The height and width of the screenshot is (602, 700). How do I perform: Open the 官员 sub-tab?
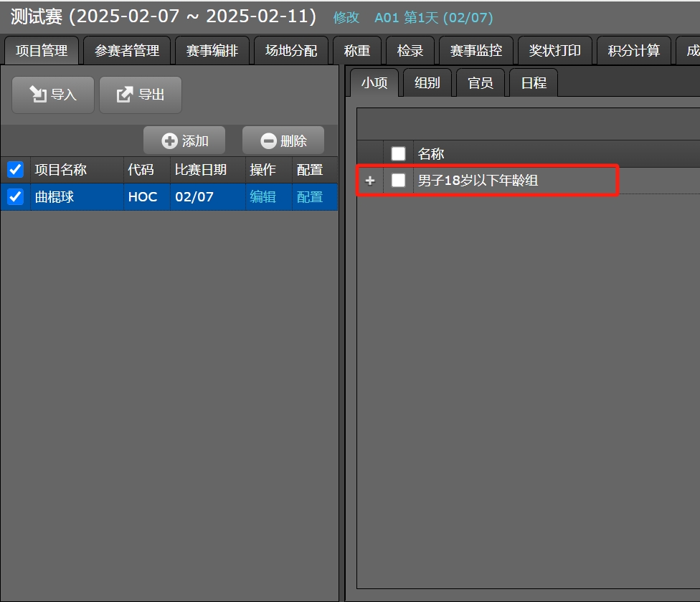480,83
